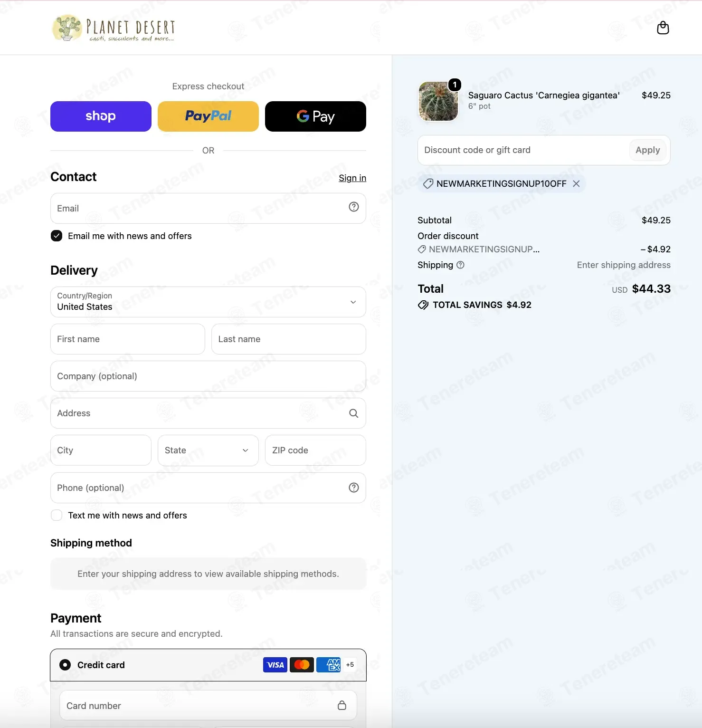Pay with Shop Pay express button
Image resolution: width=702 pixels, height=728 pixels.
(101, 116)
